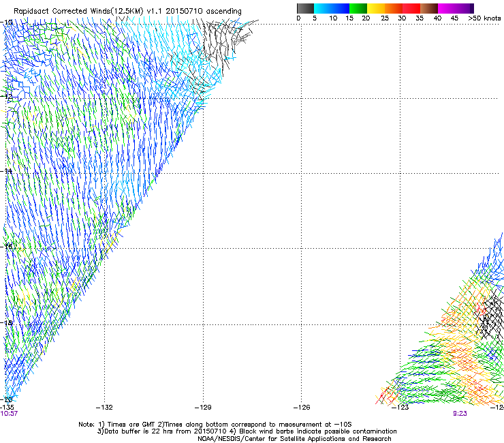Click the red 30-35 knots legend swatch

411,8
